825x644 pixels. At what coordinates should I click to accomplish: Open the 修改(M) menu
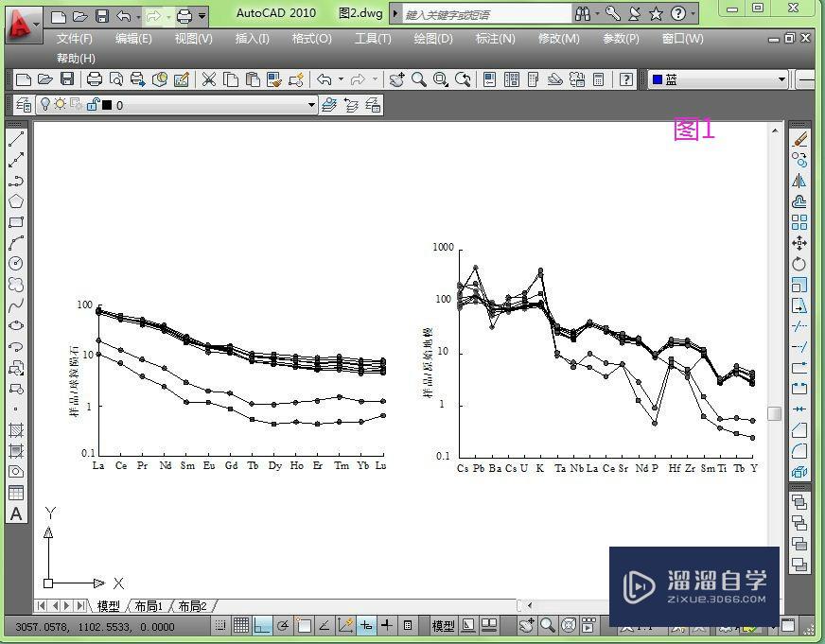click(559, 39)
